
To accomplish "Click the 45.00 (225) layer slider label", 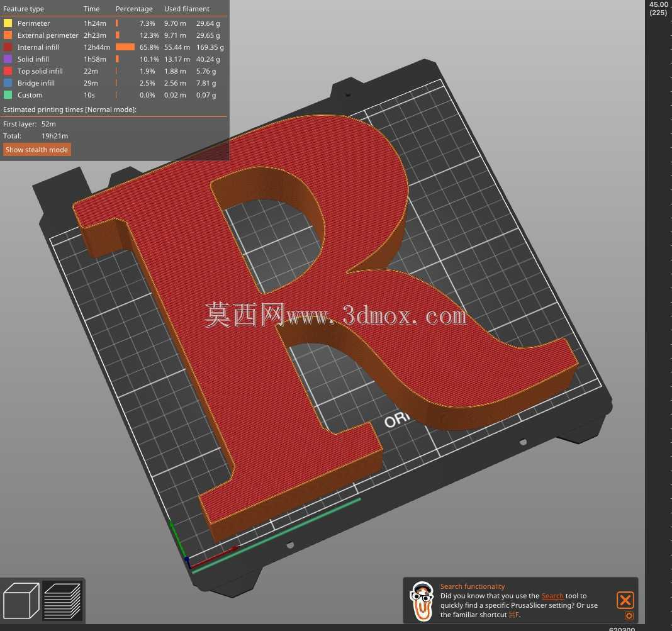I will pyautogui.click(x=659, y=9).
